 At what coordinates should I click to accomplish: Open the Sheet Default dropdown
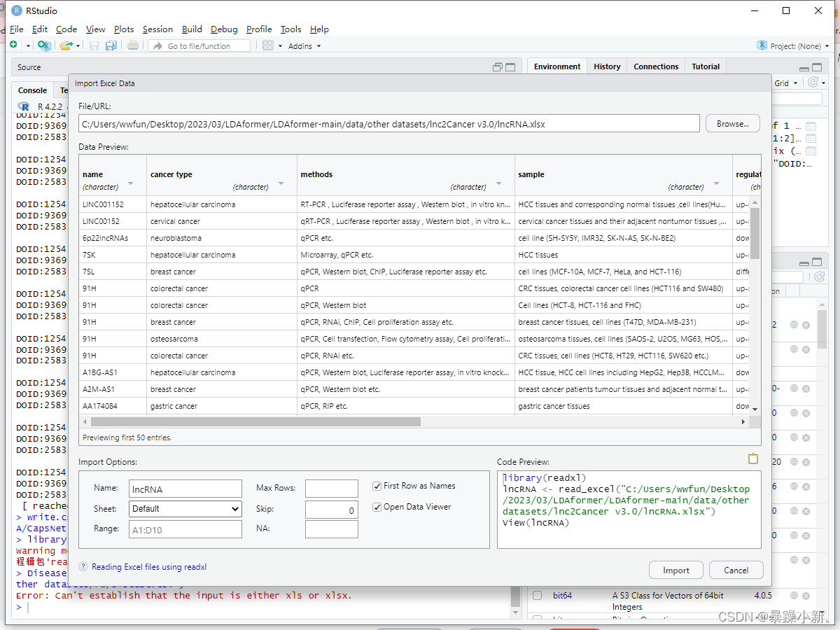tap(185, 509)
